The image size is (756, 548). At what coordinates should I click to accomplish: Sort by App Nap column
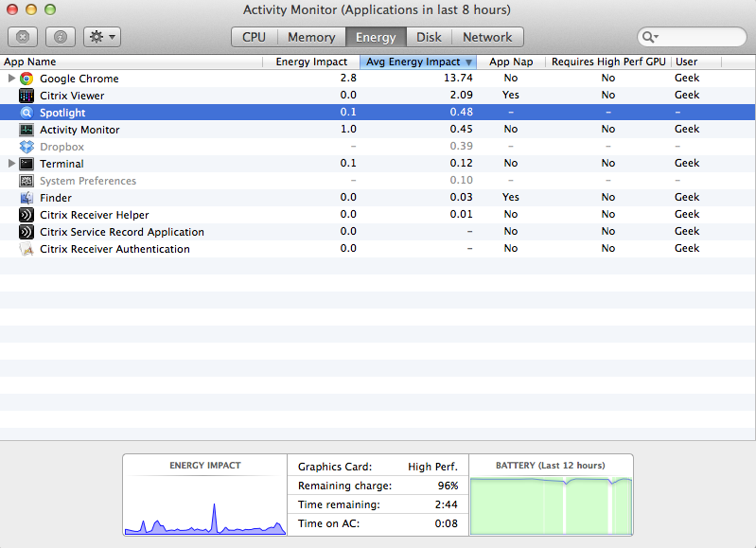tap(511, 62)
